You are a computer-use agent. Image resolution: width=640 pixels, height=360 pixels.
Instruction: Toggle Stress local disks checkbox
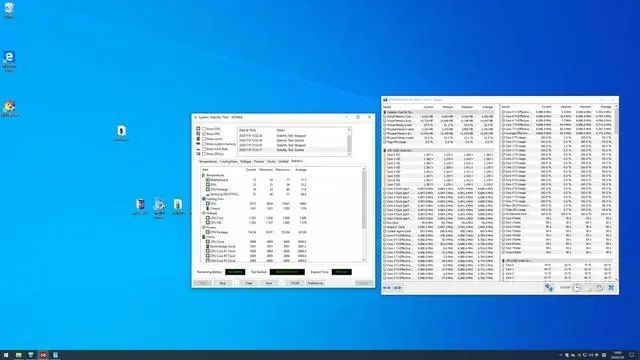click(204, 149)
